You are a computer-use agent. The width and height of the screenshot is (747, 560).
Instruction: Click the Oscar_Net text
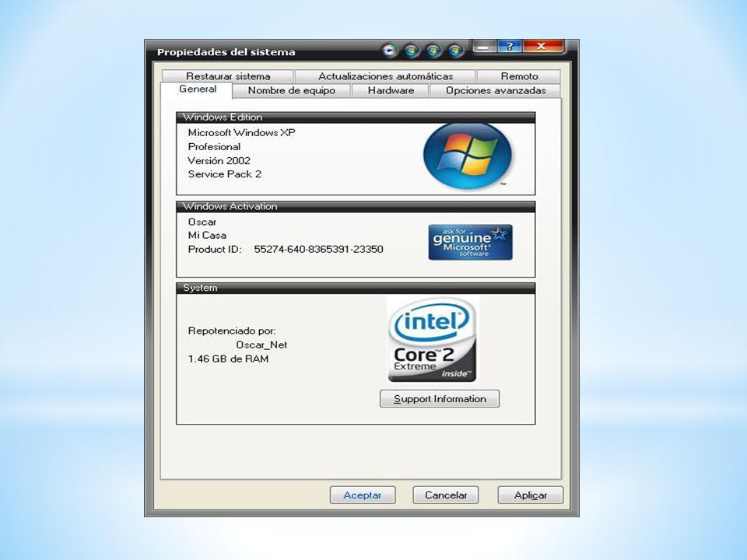[261, 345]
